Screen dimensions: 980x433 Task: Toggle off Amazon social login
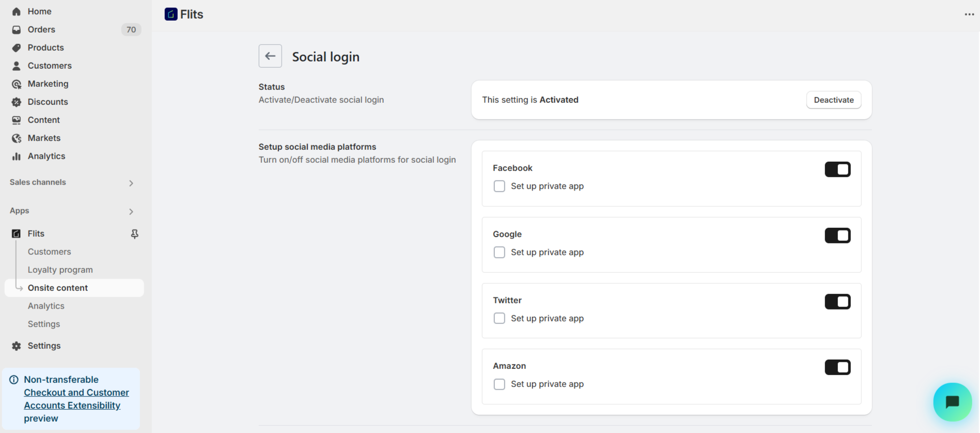tap(837, 367)
